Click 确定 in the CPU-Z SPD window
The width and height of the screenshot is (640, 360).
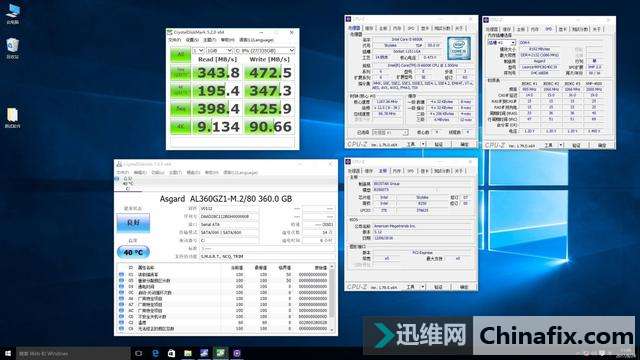[602, 145]
